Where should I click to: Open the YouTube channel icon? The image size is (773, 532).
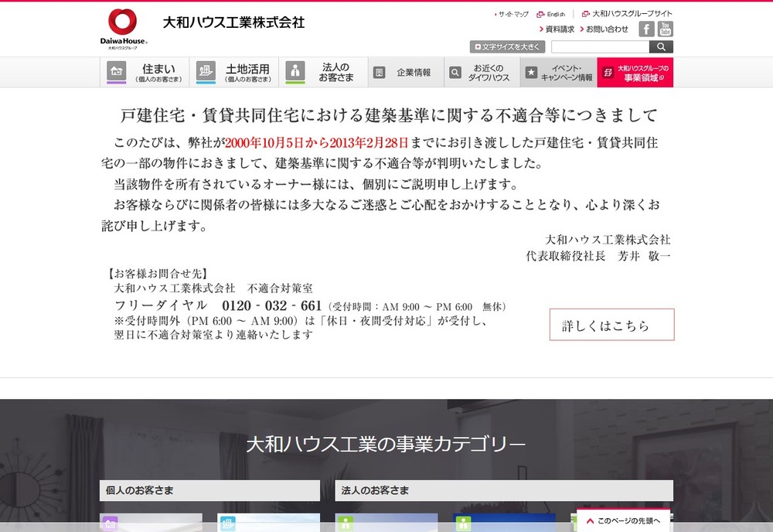coord(665,29)
